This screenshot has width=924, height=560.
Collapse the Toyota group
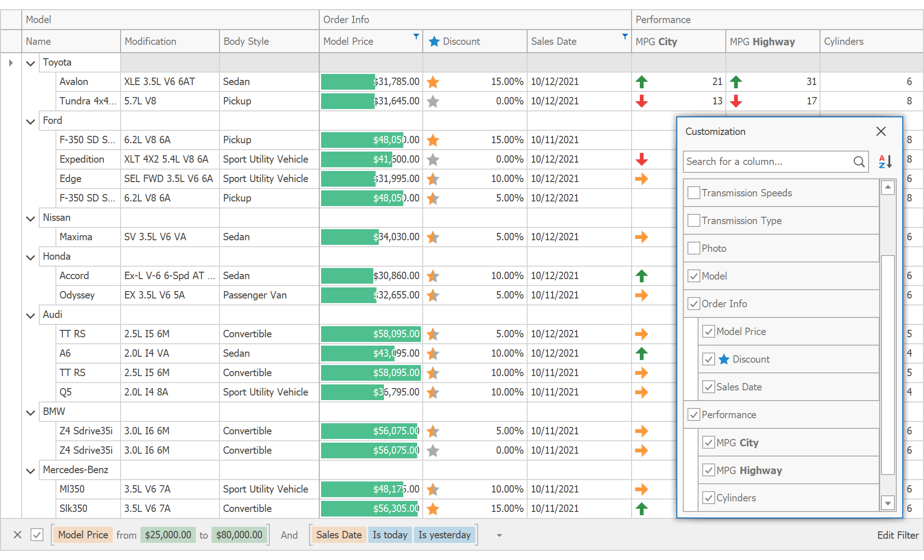30,62
